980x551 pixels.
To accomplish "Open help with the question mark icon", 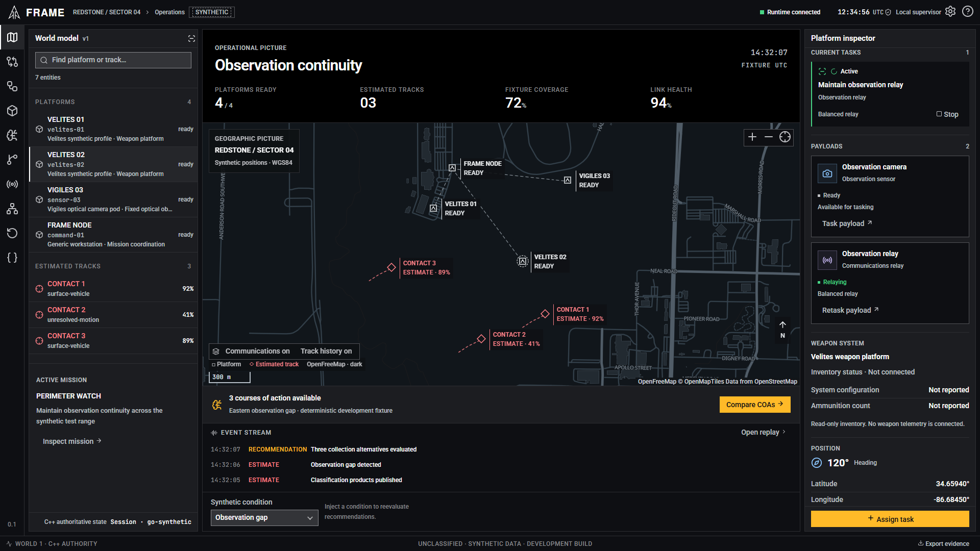I will click(x=968, y=12).
